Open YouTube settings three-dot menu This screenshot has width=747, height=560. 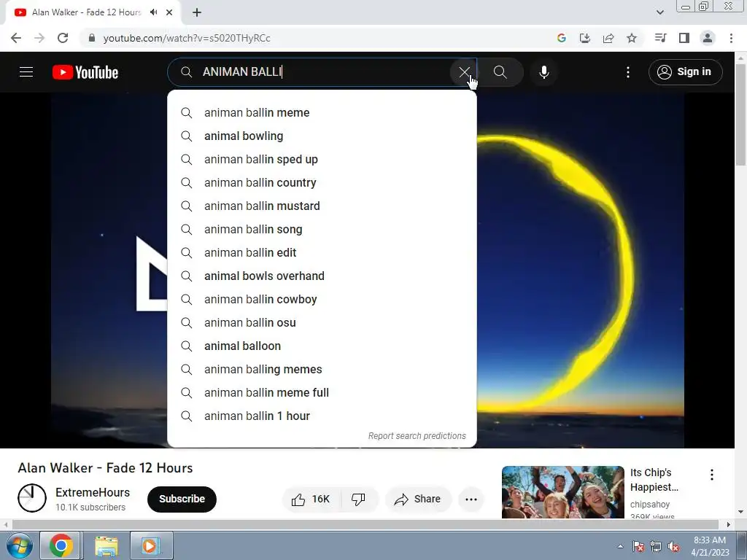(x=628, y=72)
